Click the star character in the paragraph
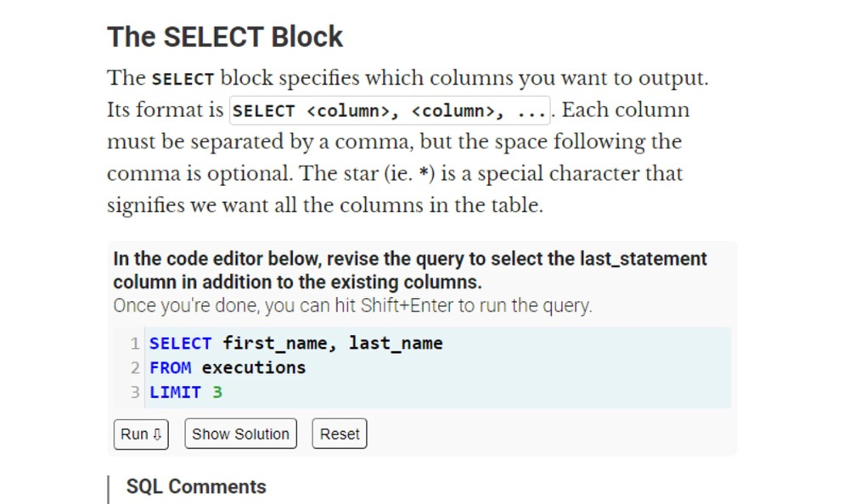The image size is (849, 504). [x=424, y=174]
